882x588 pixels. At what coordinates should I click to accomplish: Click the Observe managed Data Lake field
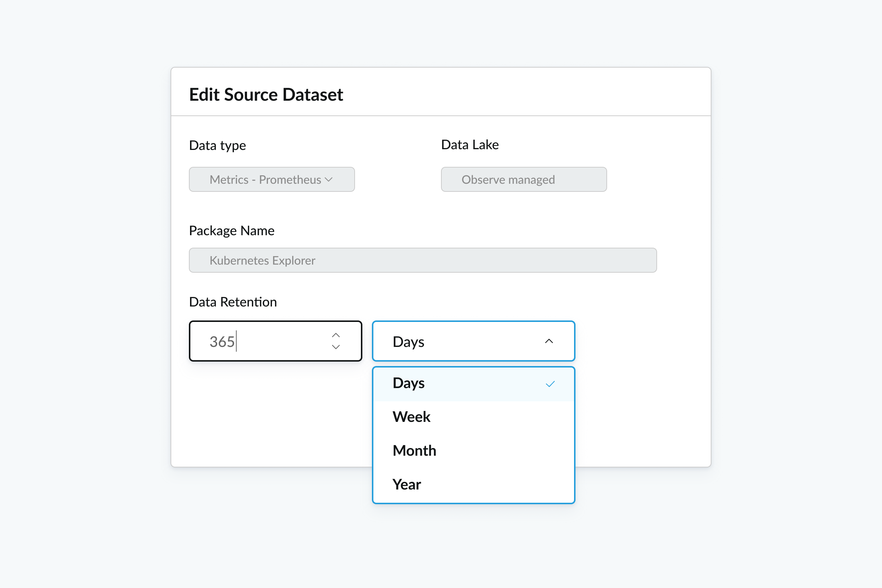click(523, 180)
